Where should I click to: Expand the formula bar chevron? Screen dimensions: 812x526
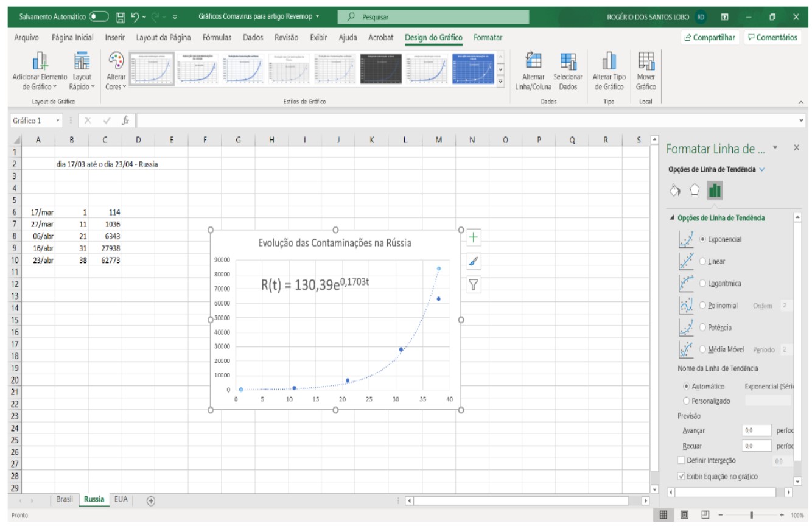click(x=801, y=121)
